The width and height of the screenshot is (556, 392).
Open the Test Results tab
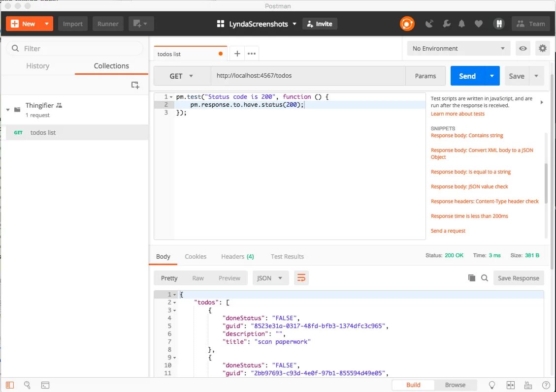[287, 256]
